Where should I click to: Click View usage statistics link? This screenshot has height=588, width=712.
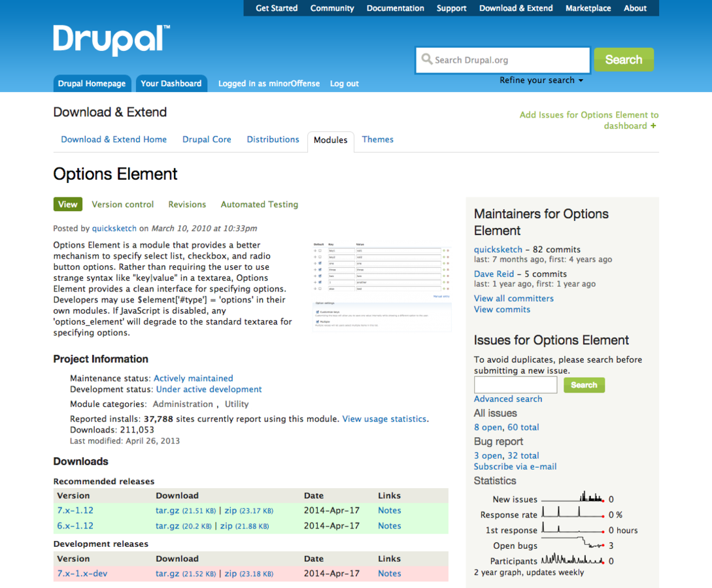[384, 419]
